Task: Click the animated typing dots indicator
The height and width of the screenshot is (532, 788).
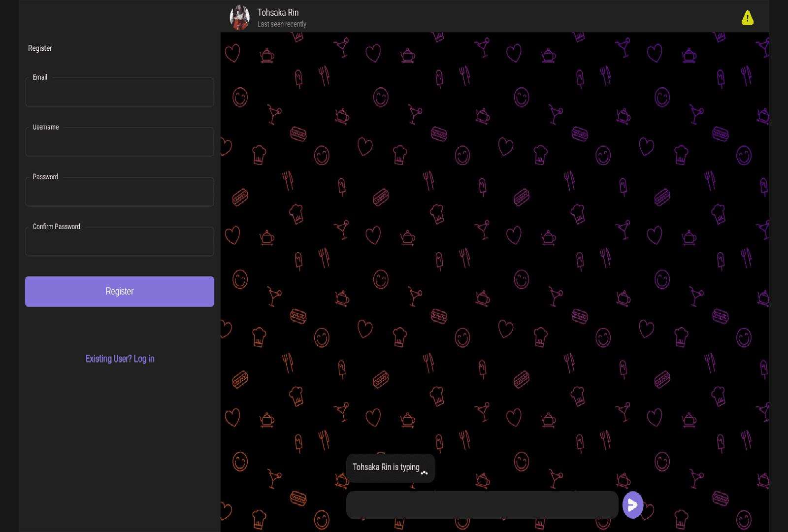Action: (424, 473)
